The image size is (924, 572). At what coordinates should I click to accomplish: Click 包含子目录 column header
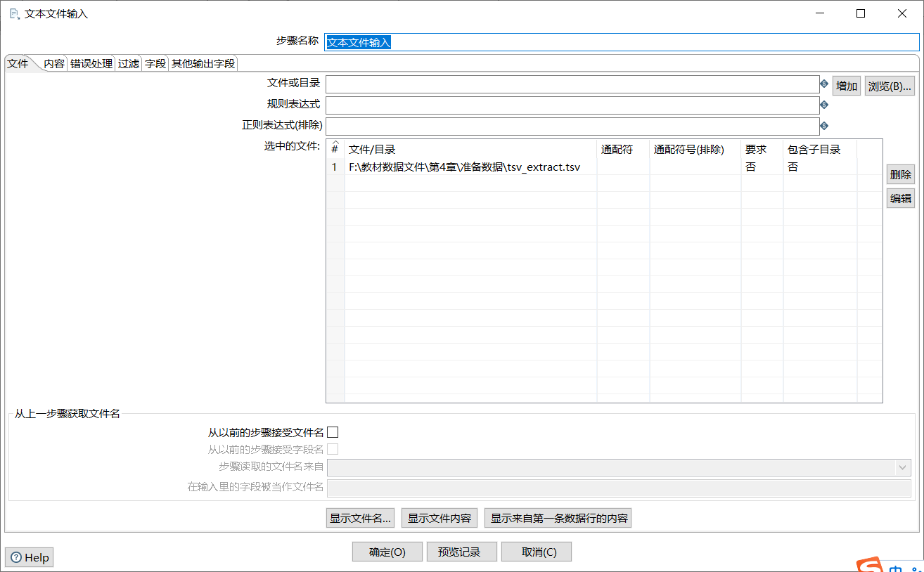(820, 149)
